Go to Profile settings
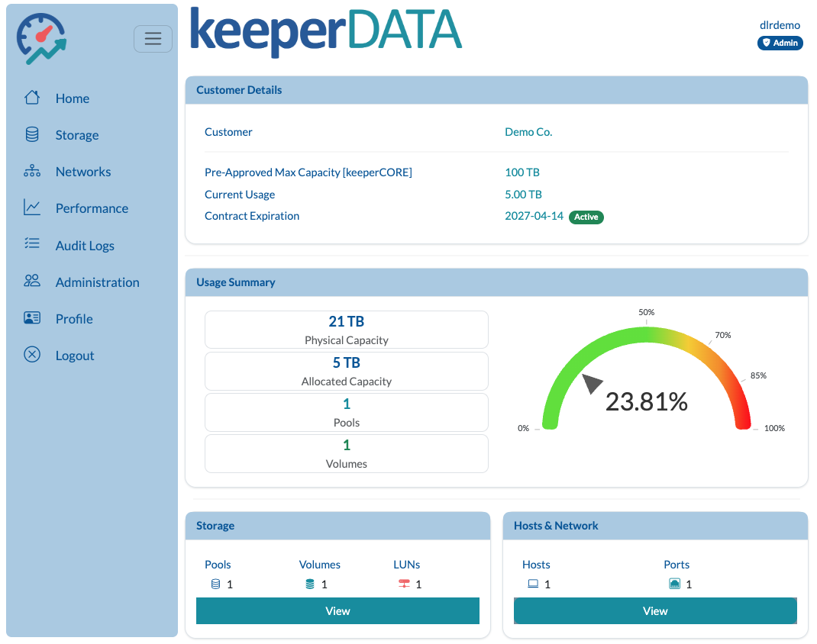The image size is (817, 644). tap(74, 319)
